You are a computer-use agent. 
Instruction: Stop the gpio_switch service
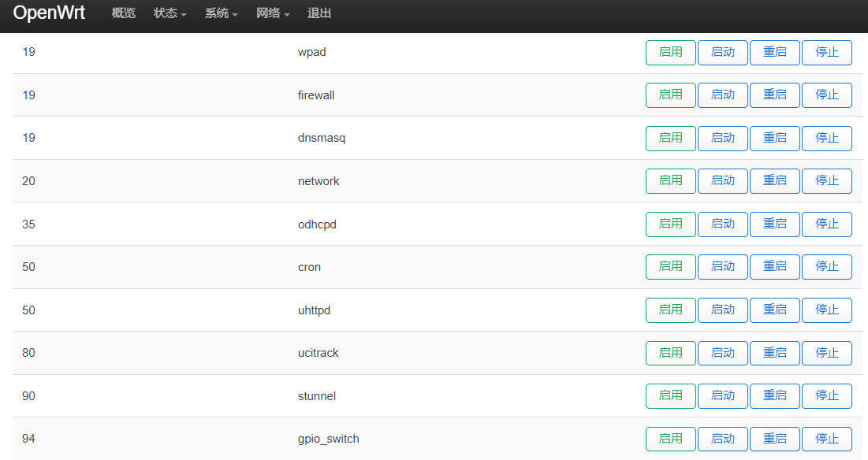click(x=826, y=439)
